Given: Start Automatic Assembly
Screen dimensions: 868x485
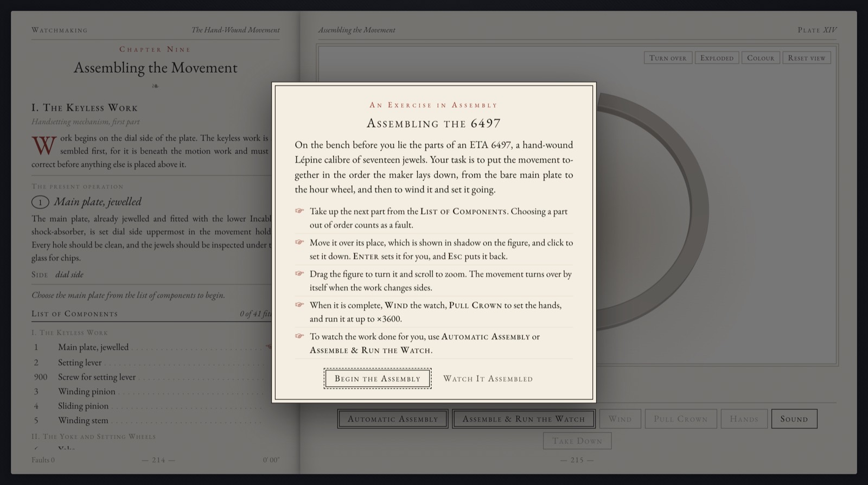Looking at the screenshot, I should (x=393, y=419).
